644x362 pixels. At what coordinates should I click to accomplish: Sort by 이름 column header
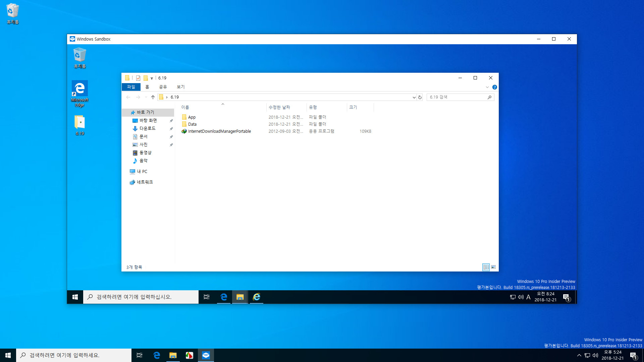point(223,107)
